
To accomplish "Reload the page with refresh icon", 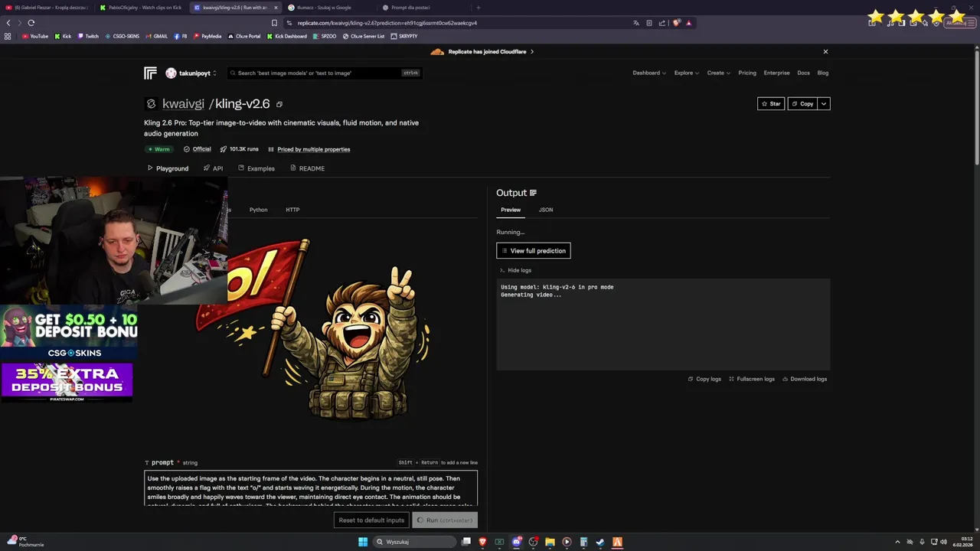I will coord(31,23).
